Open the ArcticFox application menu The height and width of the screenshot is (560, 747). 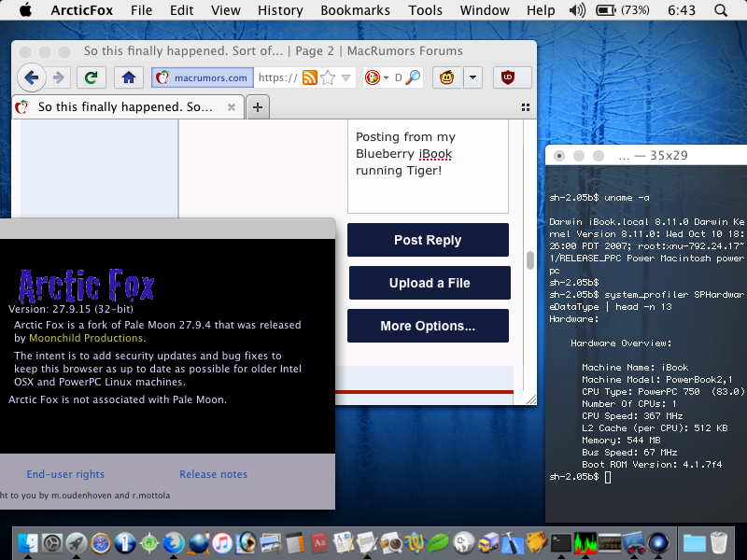[81, 10]
